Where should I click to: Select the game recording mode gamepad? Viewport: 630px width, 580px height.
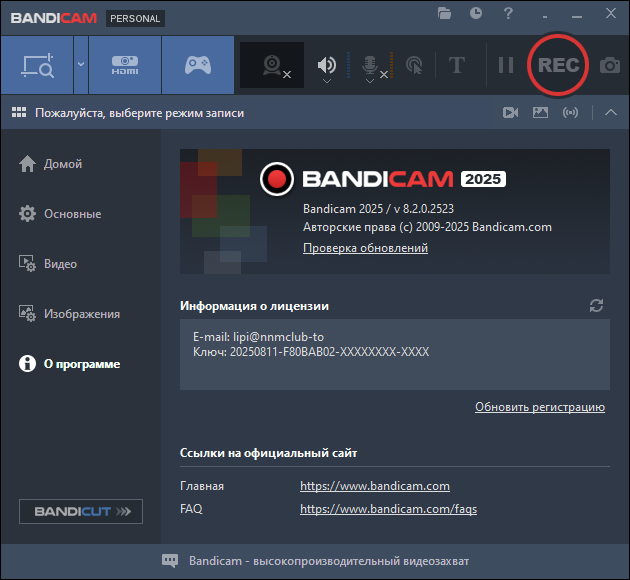pyautogui.click(x=198, y=65)
